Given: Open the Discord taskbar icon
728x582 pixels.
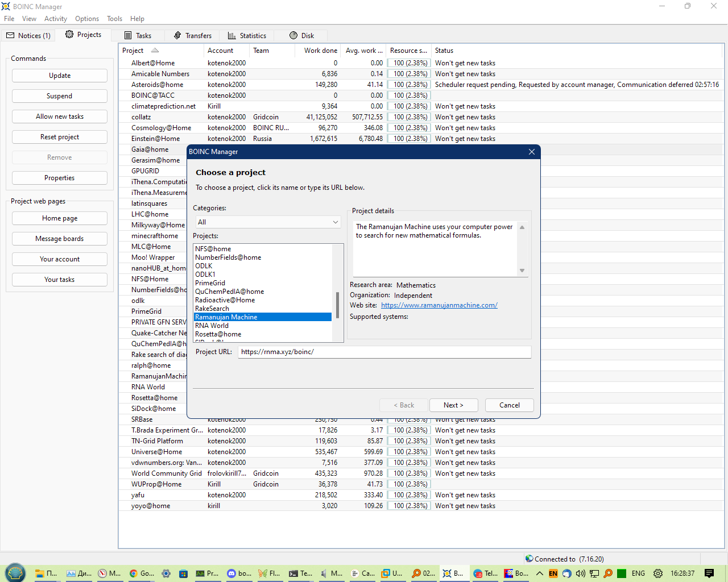Looking at the screenshot, I should 239,573.
